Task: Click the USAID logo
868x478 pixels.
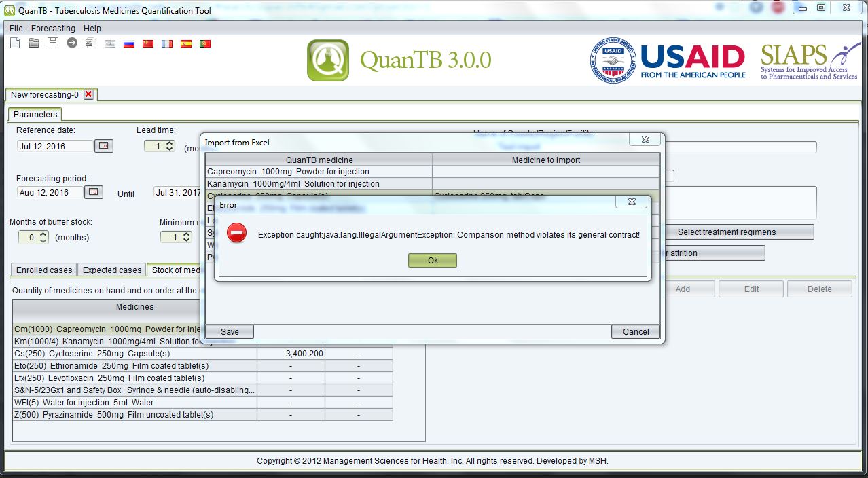Action: (x=668, y=60)
